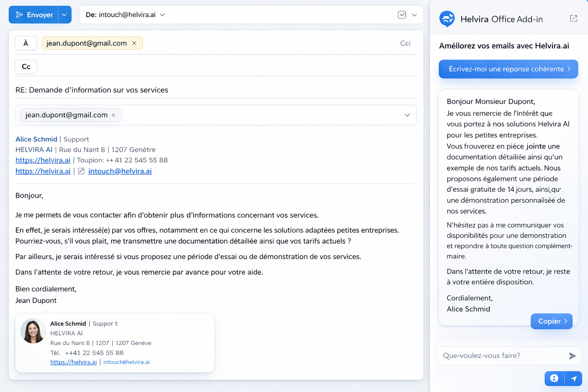The width and height of the screenshot is (588, 392).
Task: Click the 'Bien cordialement,' line in email body
Action: pos(46,289)
